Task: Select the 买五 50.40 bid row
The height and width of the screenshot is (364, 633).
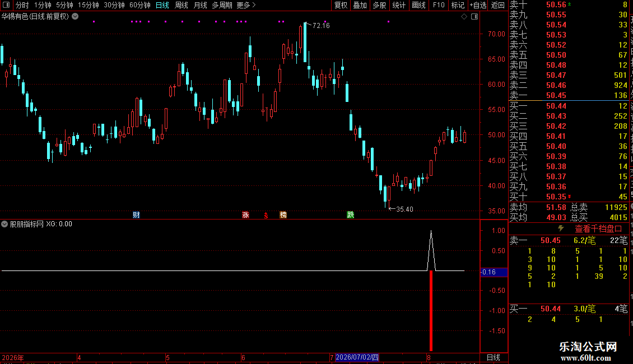Action: (569, 146)
